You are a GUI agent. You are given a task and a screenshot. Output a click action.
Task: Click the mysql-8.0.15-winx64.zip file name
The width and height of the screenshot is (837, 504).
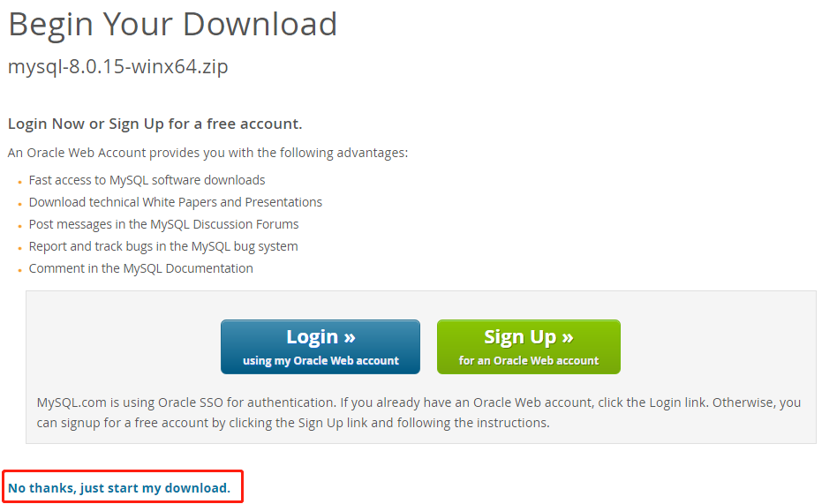pyautogui.click(x=118, y=67)
